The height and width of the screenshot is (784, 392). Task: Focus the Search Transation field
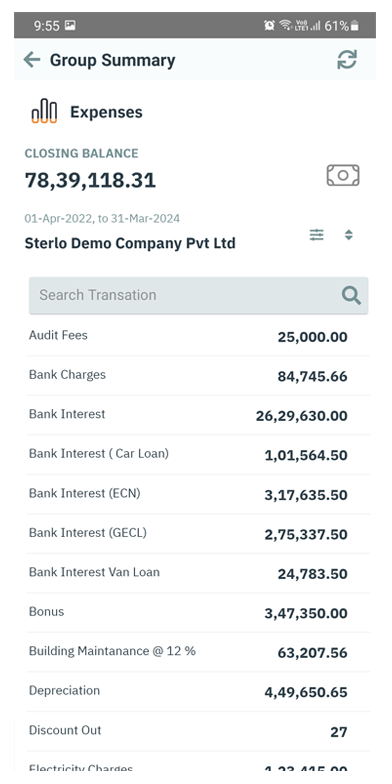point(198,296)
